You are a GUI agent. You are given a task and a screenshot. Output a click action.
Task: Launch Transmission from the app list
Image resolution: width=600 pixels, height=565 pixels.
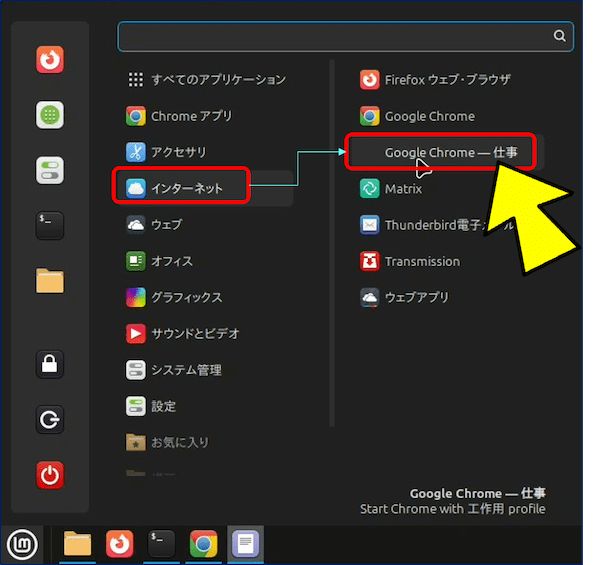(421, 261)
